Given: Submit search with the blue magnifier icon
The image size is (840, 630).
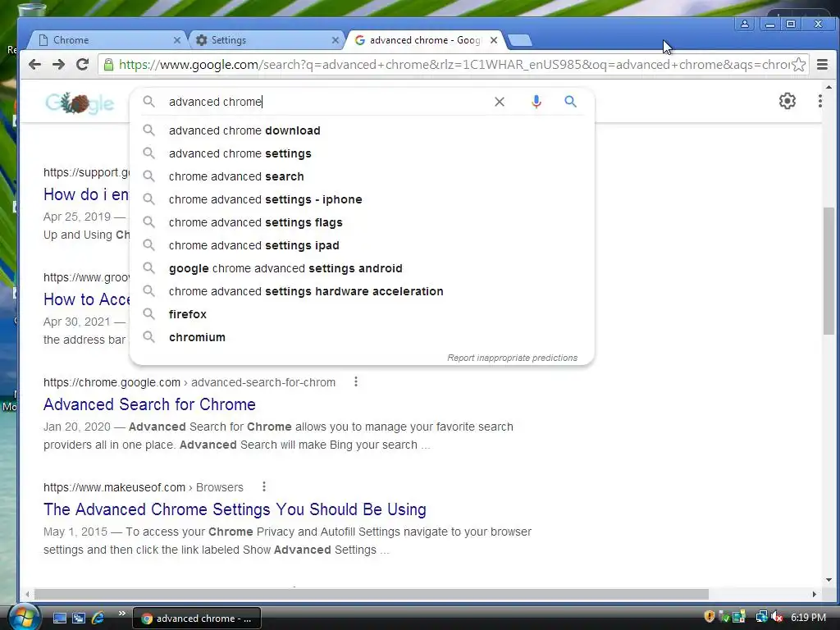Looking at the screenshot, I should tap(571, 101).
